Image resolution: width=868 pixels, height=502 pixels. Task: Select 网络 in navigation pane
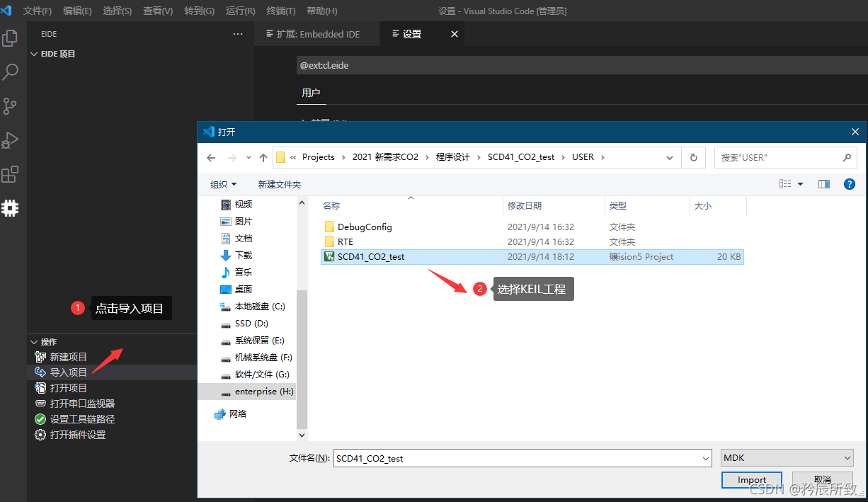[x=231, y=413]
